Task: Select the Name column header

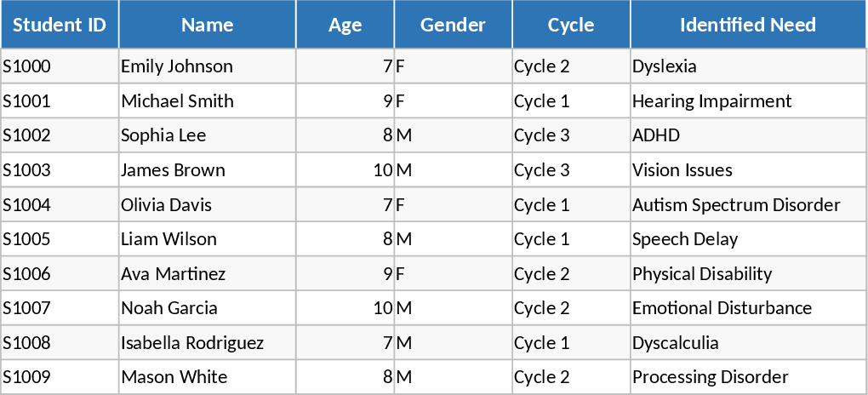Action: (x=208, y=25)
